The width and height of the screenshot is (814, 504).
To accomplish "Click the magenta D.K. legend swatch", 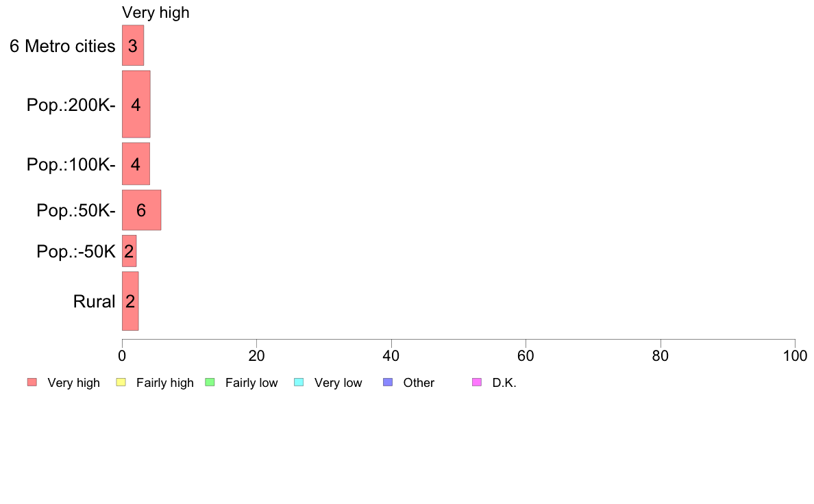I will click(x=477, y=383).
